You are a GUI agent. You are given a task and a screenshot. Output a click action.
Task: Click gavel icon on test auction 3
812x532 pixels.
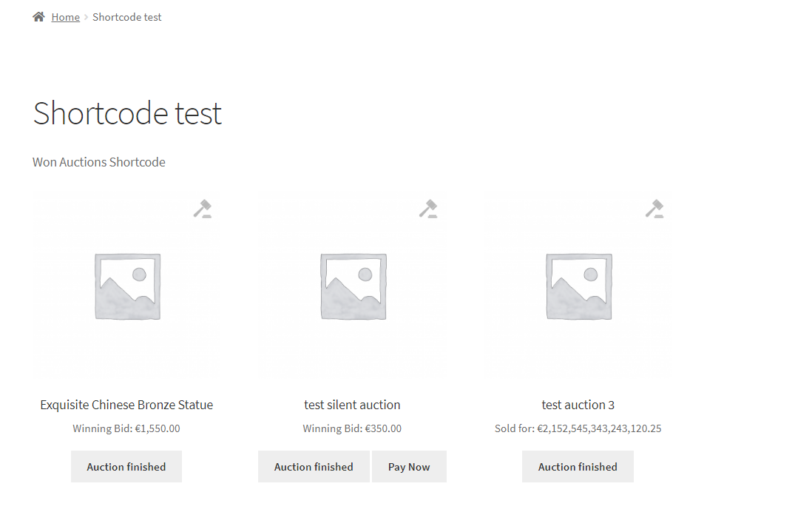tap(654, 209)
